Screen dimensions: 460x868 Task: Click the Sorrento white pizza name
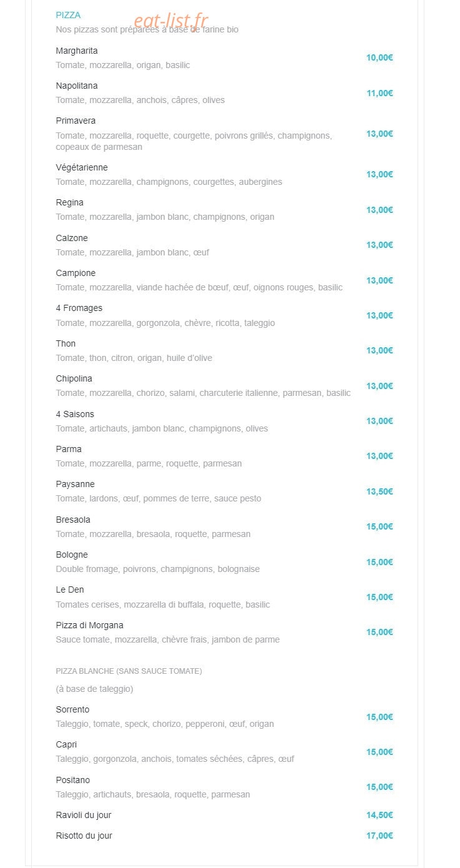coord(72,709)
